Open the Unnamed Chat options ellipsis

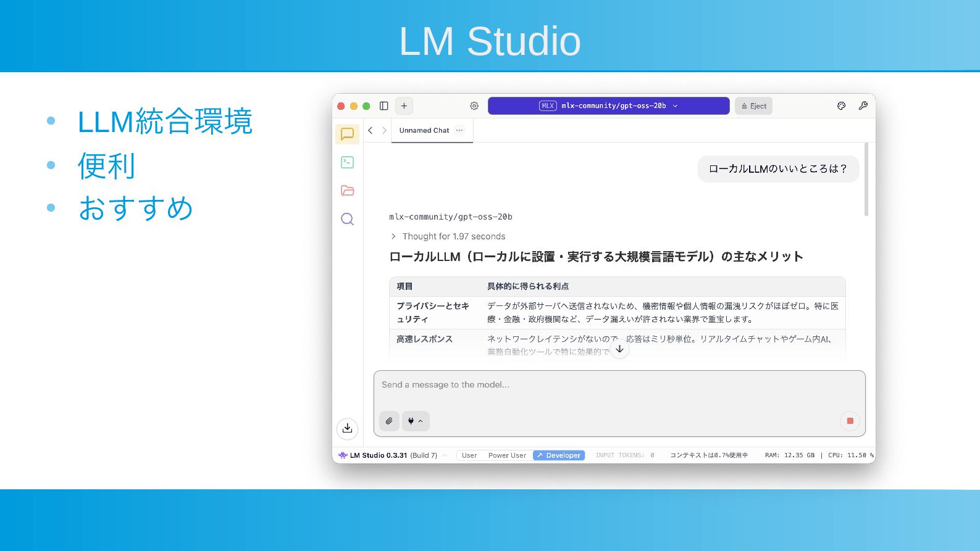click(x=459, y=130)
